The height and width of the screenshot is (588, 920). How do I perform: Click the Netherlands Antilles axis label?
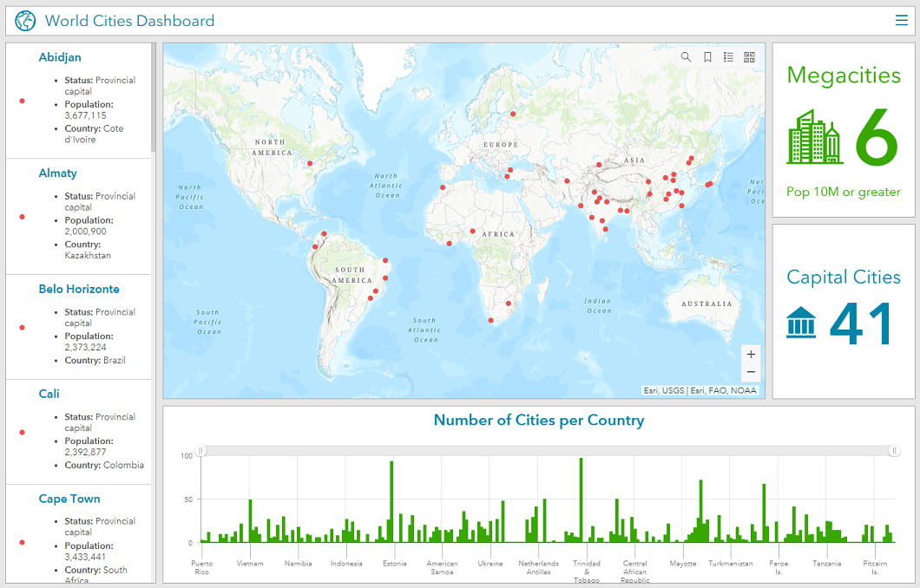click(538, 567)
